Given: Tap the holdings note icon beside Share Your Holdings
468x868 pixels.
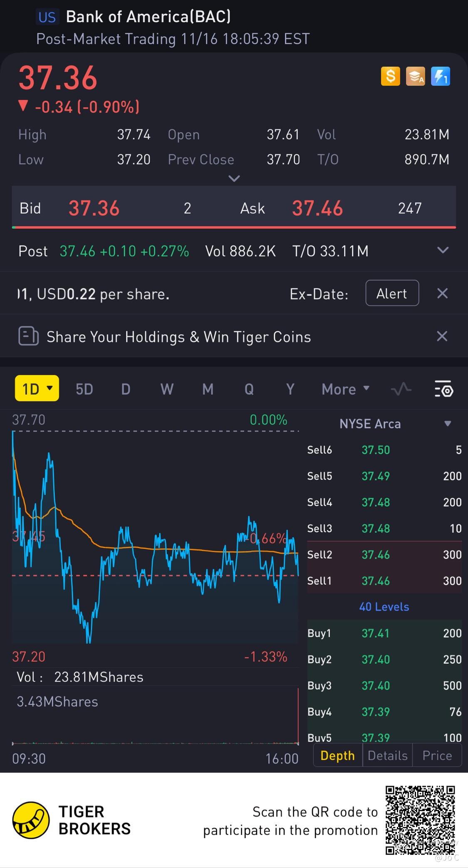Looking at the screenshot, I should (x=28, y=336).
